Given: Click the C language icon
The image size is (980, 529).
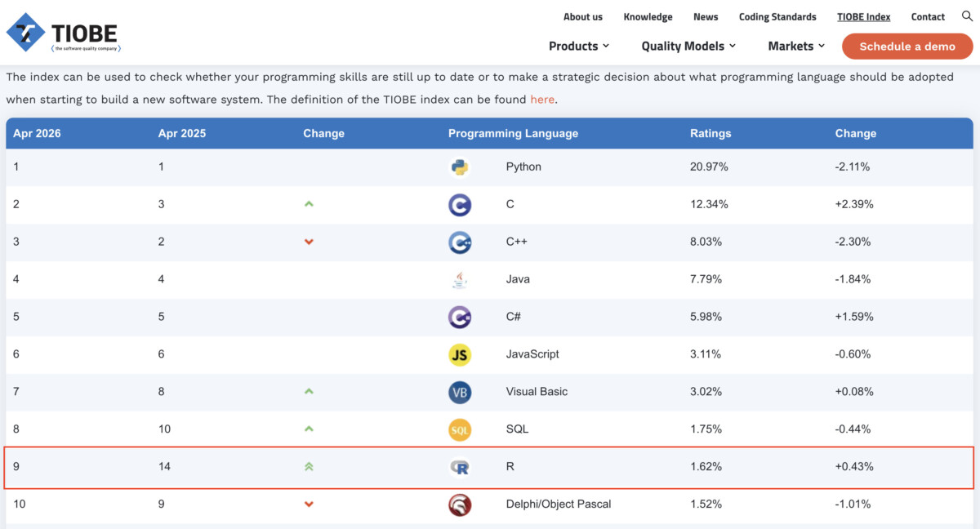Looking at the screenshot, I should click(x=460, y=204).
